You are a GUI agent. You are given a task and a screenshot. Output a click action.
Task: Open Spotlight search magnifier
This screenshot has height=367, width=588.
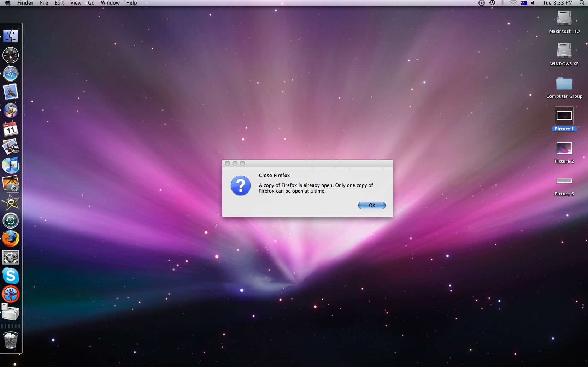click(x=582, y=3)
